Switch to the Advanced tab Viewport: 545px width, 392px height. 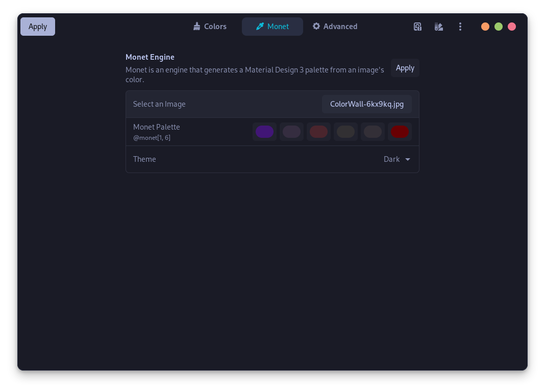[335, 26]
